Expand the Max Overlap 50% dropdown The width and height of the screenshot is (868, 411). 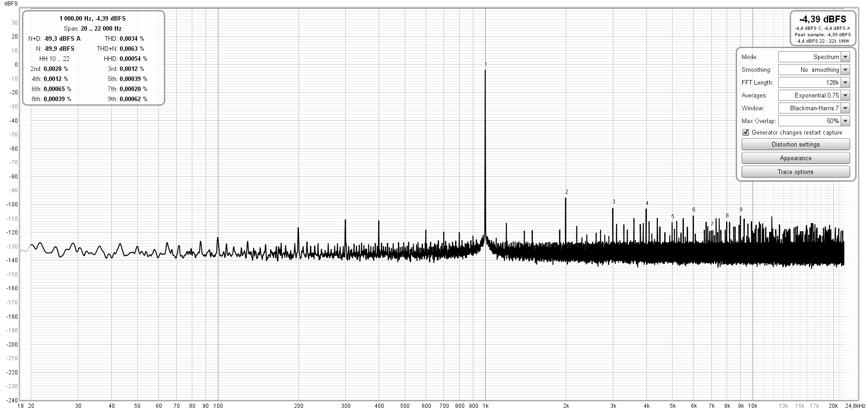tap(814, 121)
